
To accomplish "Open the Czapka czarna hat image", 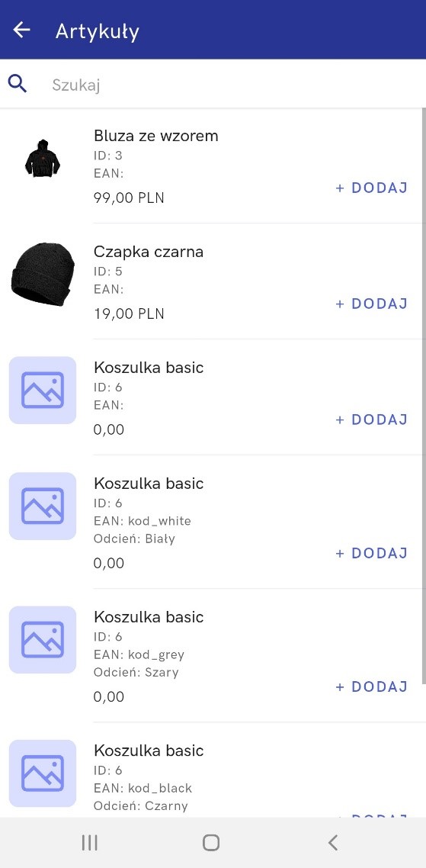I will (x=43, y=275).
